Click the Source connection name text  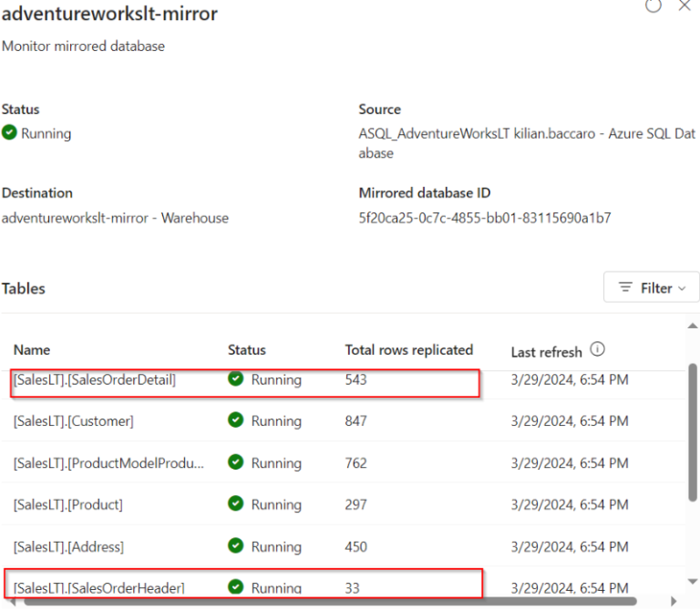527,143
